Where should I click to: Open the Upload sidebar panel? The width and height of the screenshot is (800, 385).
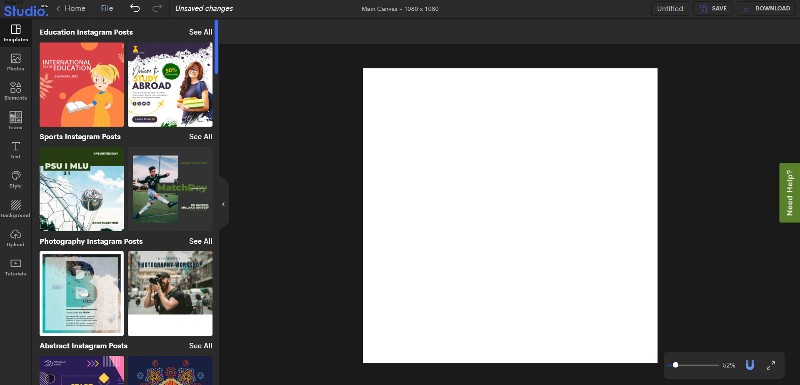(16, 238)
